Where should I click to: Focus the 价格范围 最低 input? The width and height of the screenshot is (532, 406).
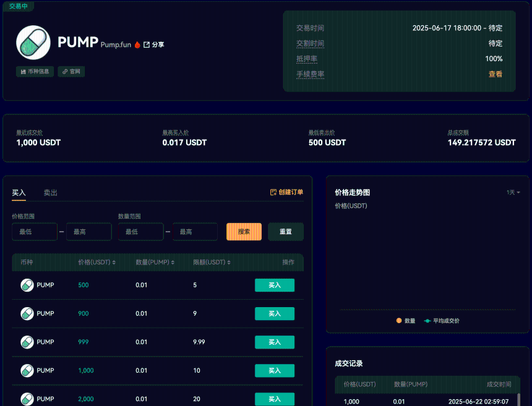[35, 232]
